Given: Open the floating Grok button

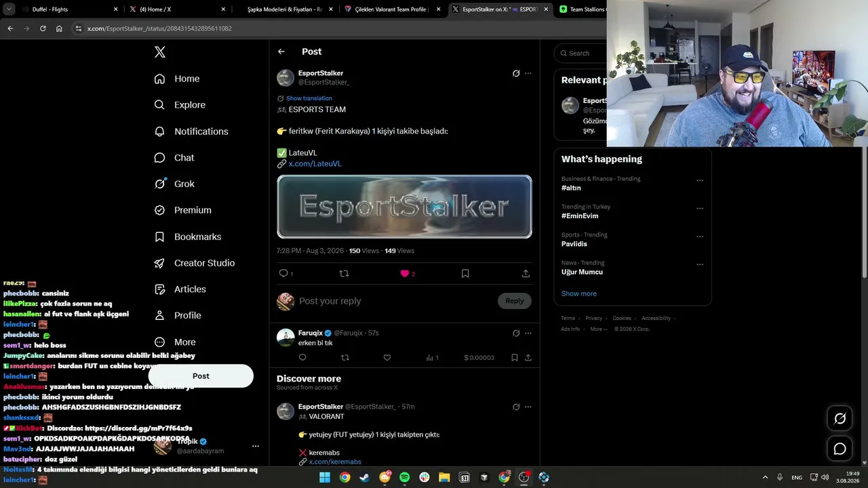Looking at the screenshot, I should (840, 418).
